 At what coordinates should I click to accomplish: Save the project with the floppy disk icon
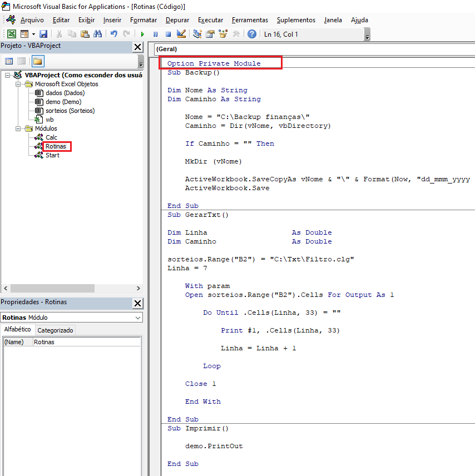click(x=43, y=34)
